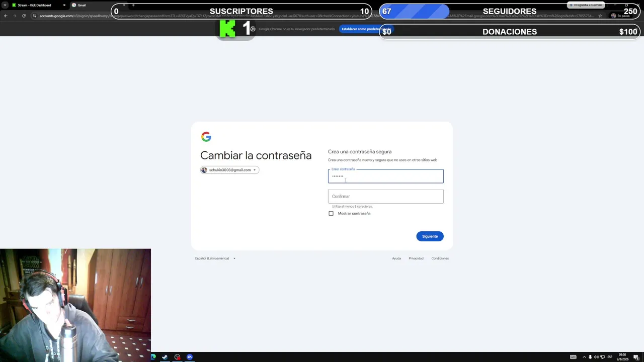
Task: Click the Google logo on the card
Action: [x=206, y=137]
